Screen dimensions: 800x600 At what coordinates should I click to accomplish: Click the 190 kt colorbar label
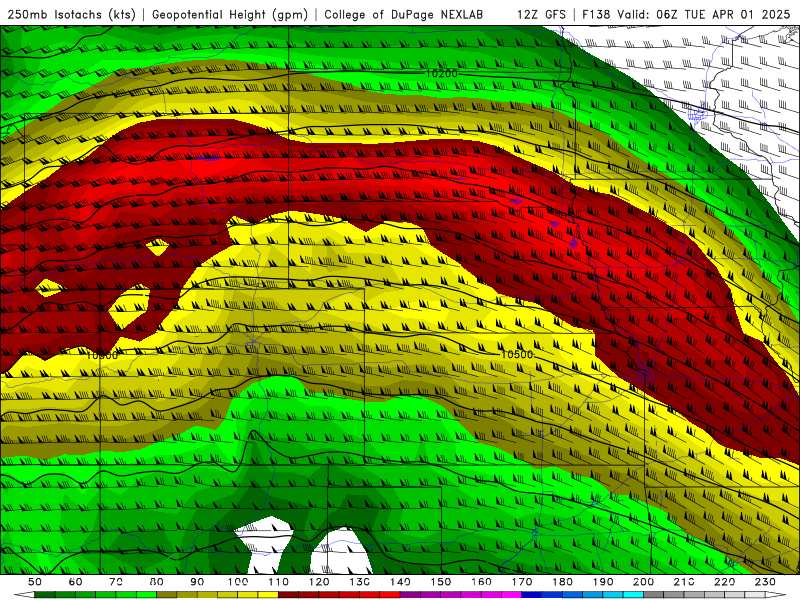603,582
